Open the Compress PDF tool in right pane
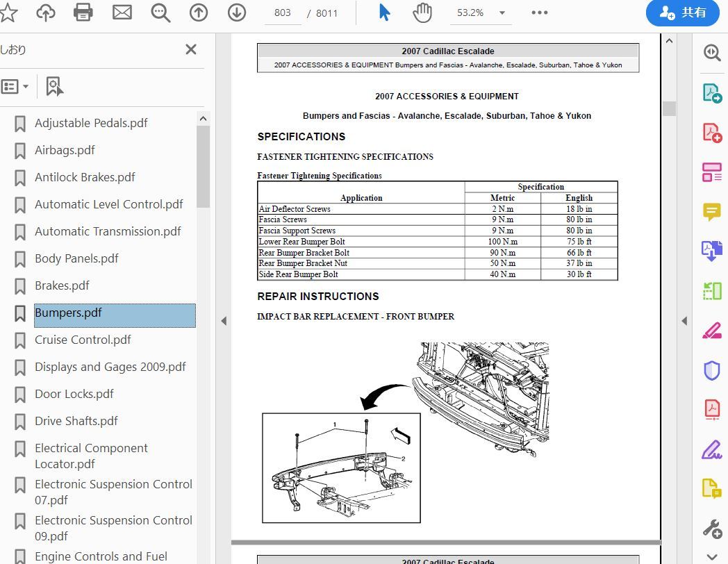The width and height of the screenshot is (728, 564). pyautogui.click(x=712, y=291)
